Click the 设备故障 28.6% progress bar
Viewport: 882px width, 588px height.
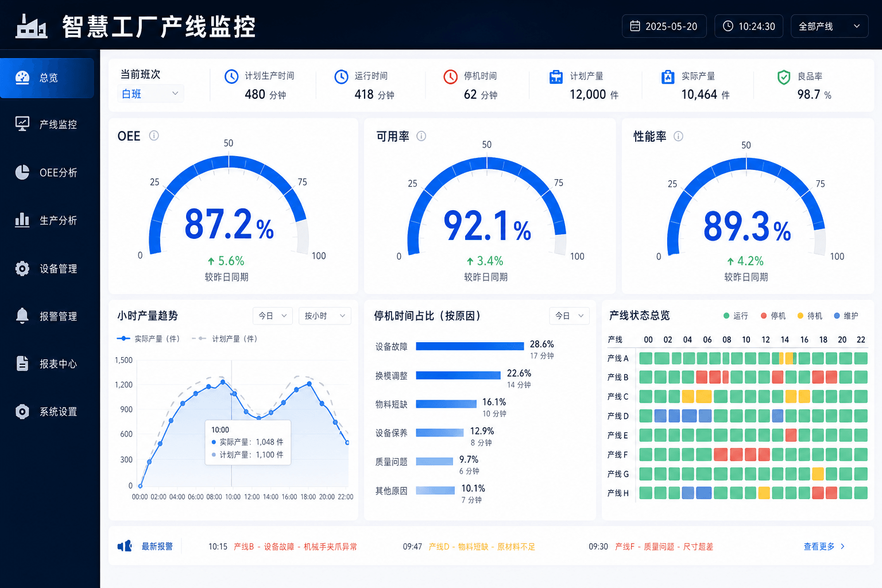(x=470, y=346)
